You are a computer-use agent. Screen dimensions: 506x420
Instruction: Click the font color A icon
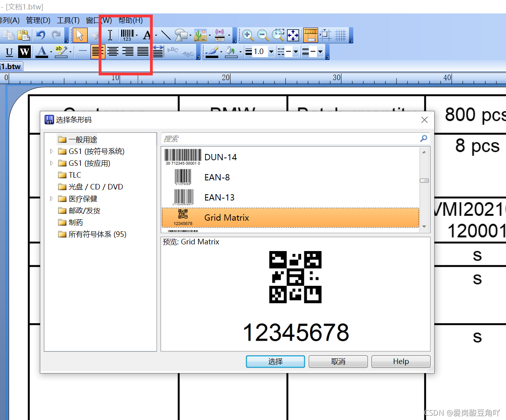coord(41,52)
